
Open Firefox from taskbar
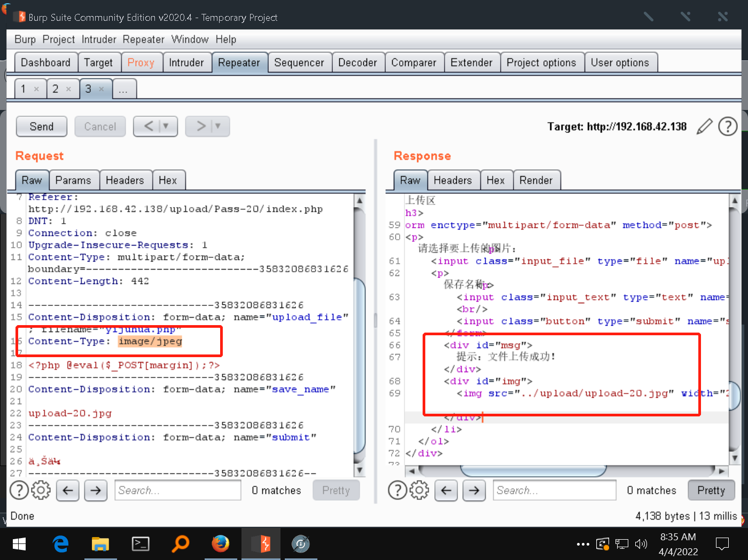pyautogui.click(x=220, y=544)
